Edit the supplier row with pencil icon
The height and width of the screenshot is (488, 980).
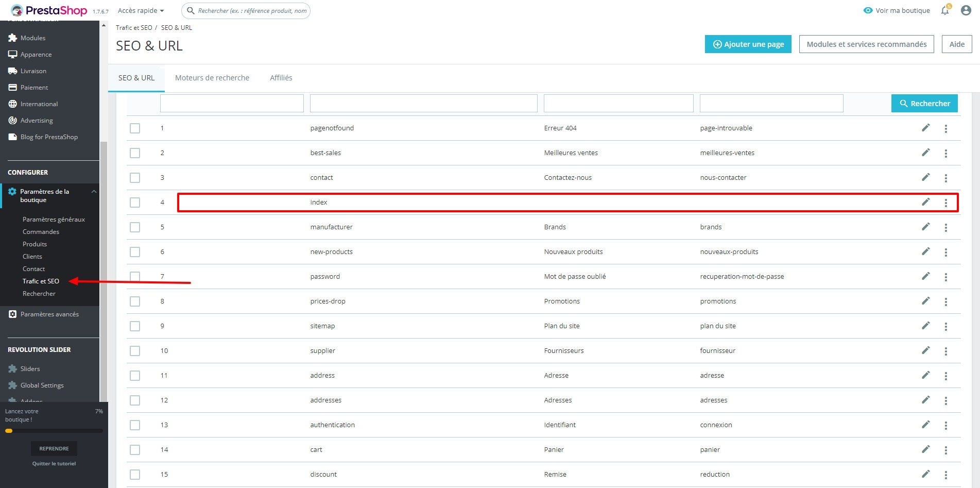coord(925,350)
